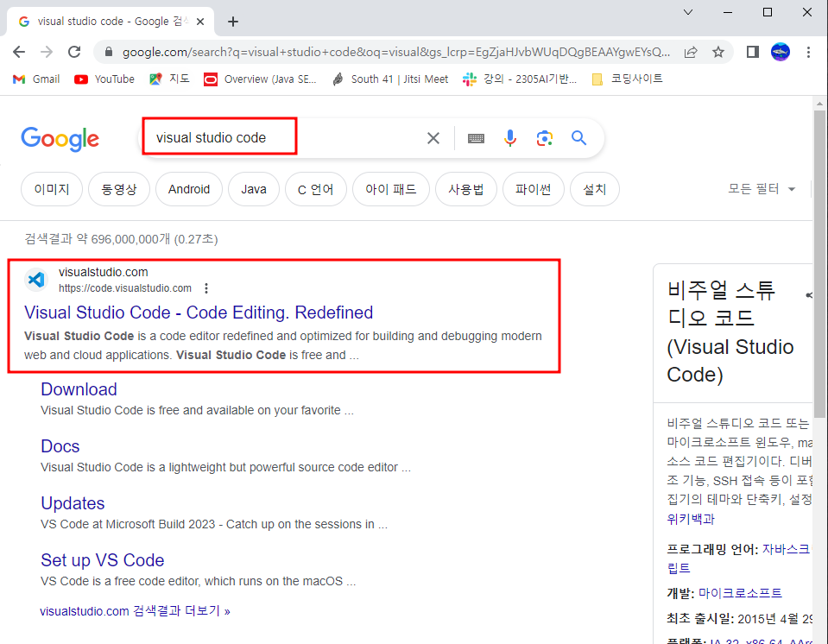828x644 pixels.
Task: Click the page vertical scrollbar
Action: [x=819, y=264]
